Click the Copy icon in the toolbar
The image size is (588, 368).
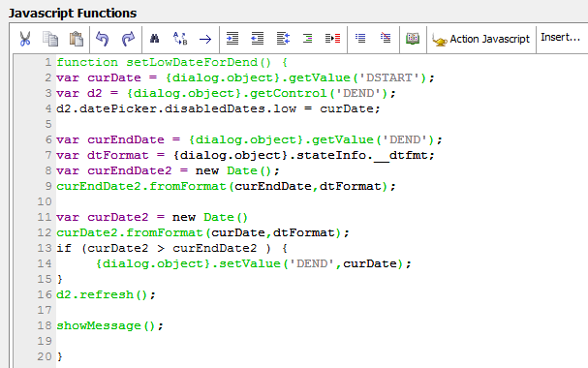coord(50,39)
